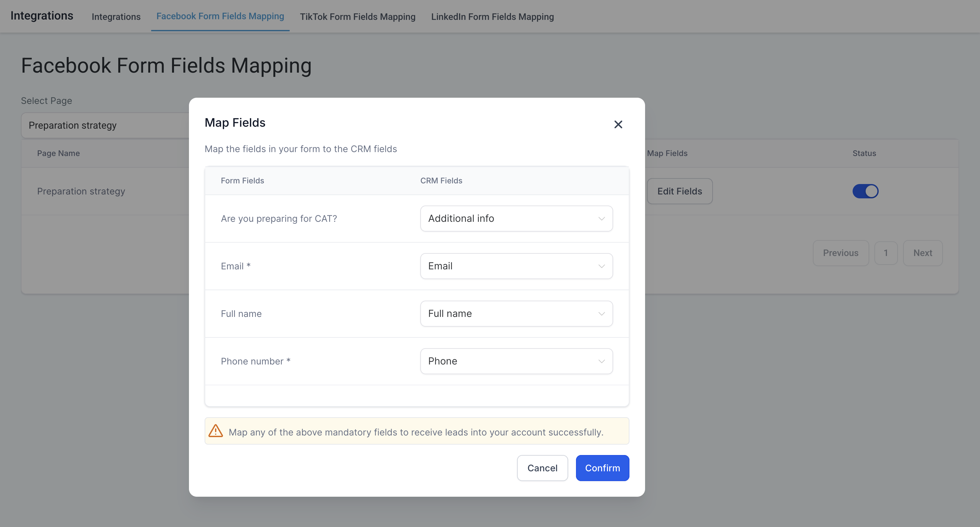
Task: Click the orange warning triangle icon
Action: pos(216,431)
